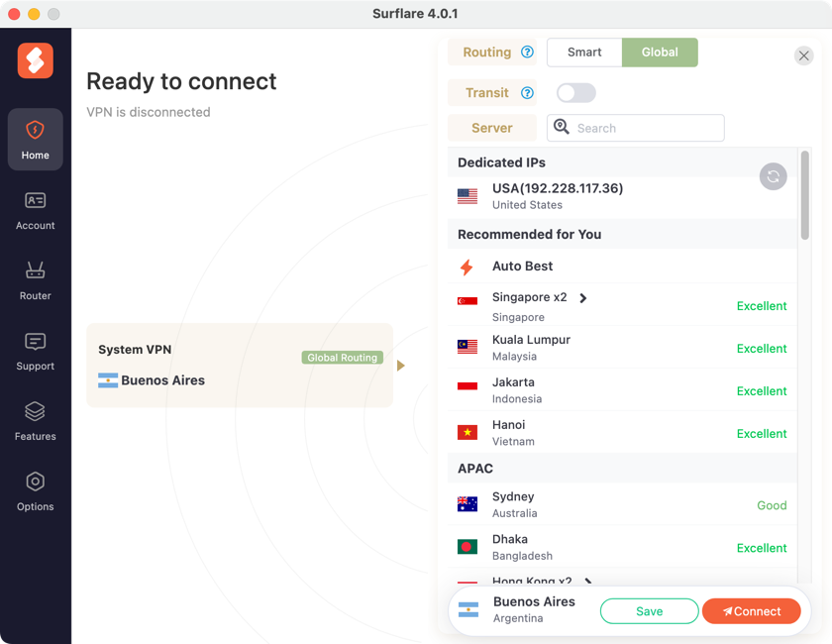Viewport: 832px width, 644px height.
Task: Open the Features sidebar icon
Action: coord(35,421)
